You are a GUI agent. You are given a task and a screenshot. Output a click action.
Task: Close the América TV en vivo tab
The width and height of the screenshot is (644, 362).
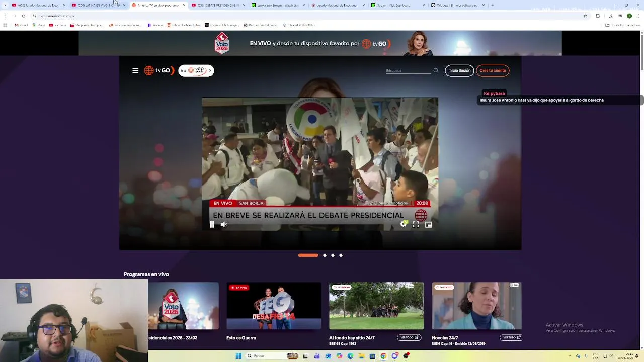click(x=184, y=5)
